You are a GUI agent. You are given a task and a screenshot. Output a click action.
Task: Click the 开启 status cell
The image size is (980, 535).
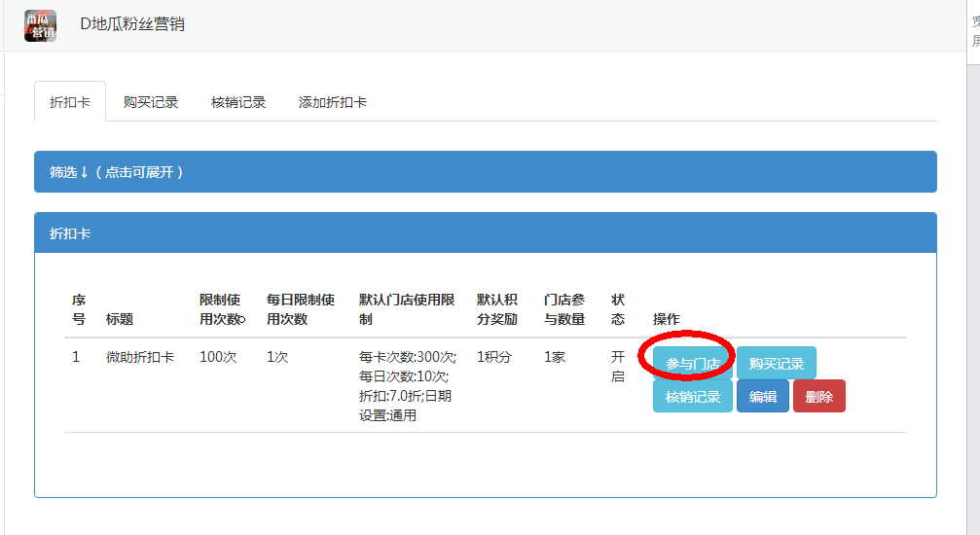pos(618,367)
